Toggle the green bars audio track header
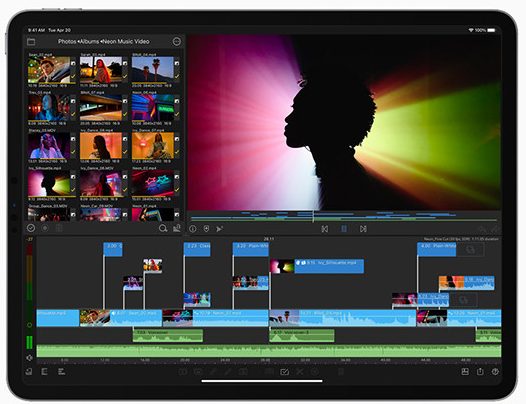Image resolution: width=526 pixels, height=404 pixels. (30, 343)
